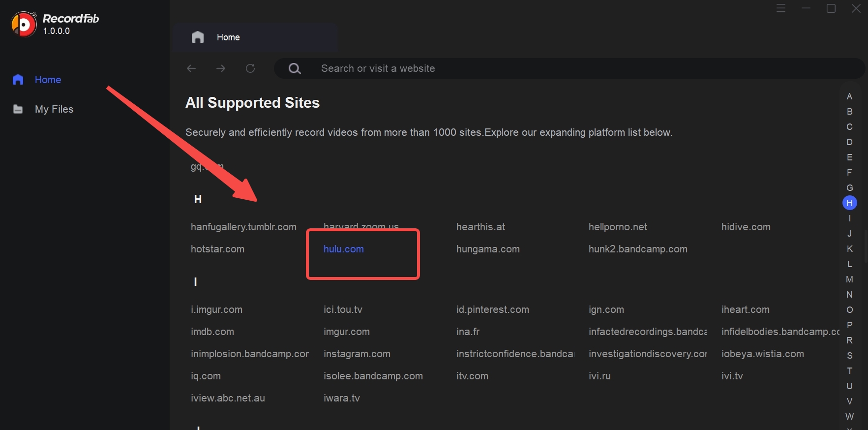Open iheart.com link
The image size is (868, 430).
pos(746,309)
